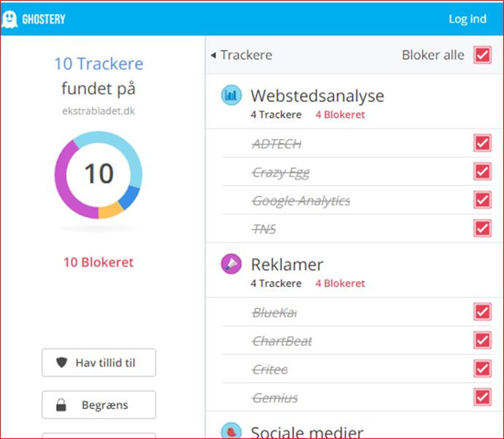Uncheck the TNS tracker checkbox
The image size is (504, 439).
[482, 228]
